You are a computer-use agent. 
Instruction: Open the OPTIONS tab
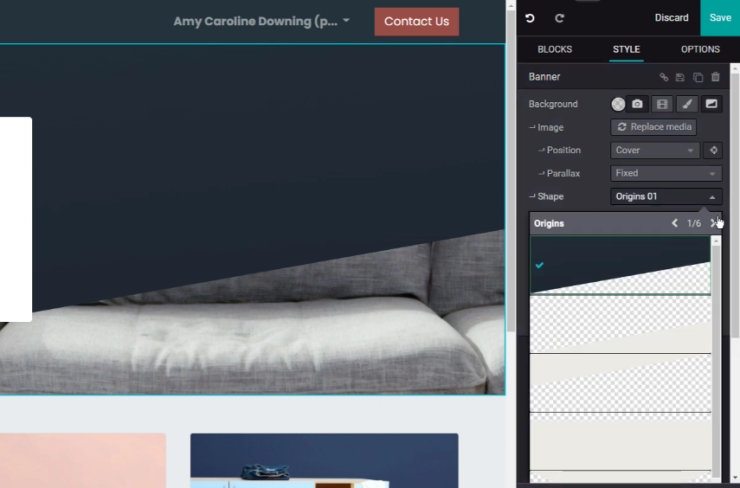[x=700, y=49]
